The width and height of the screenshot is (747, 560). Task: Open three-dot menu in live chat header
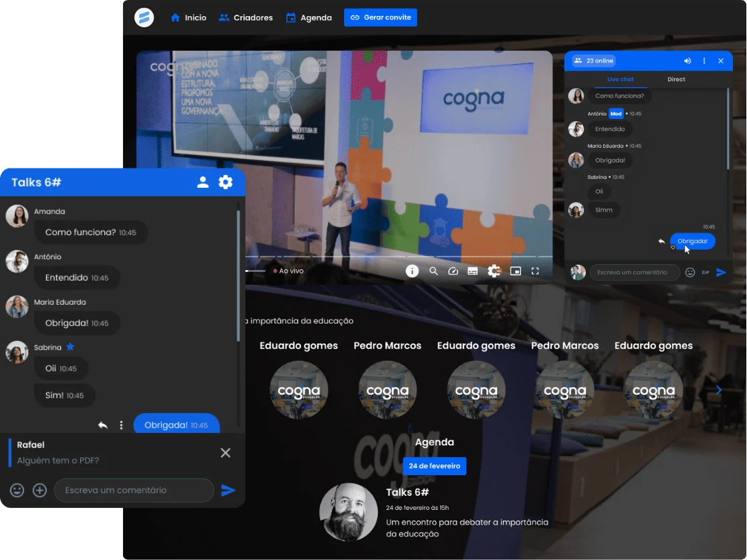704,61
